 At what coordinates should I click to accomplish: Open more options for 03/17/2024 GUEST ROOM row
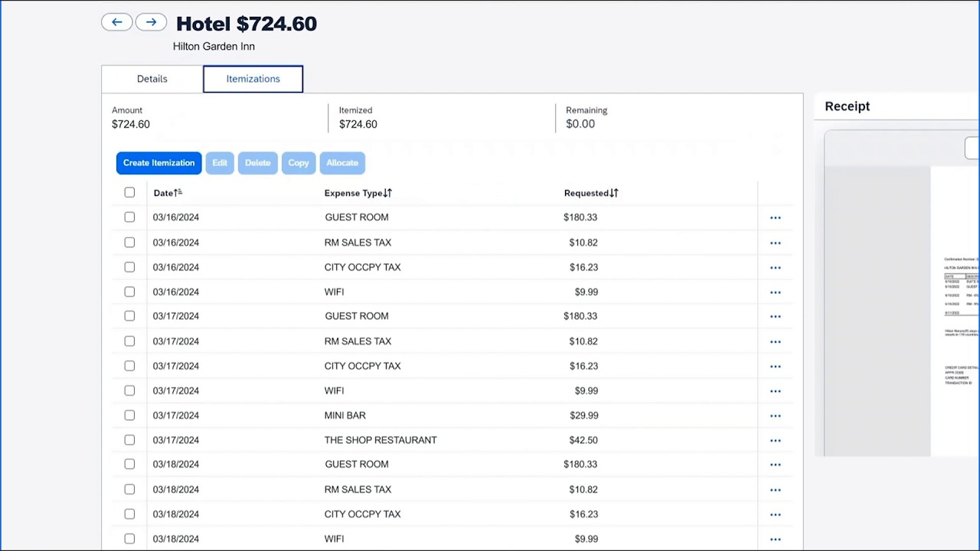pyautogui.click(x=776, y=317)
